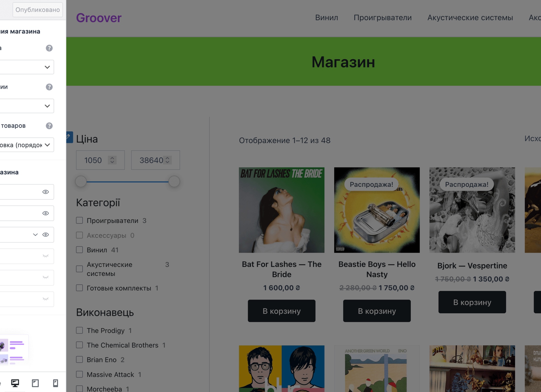The height and width of the screenshot is (392, 541).
Task: Switch preview to mobile device icon
Action: [x=56, y=383]
